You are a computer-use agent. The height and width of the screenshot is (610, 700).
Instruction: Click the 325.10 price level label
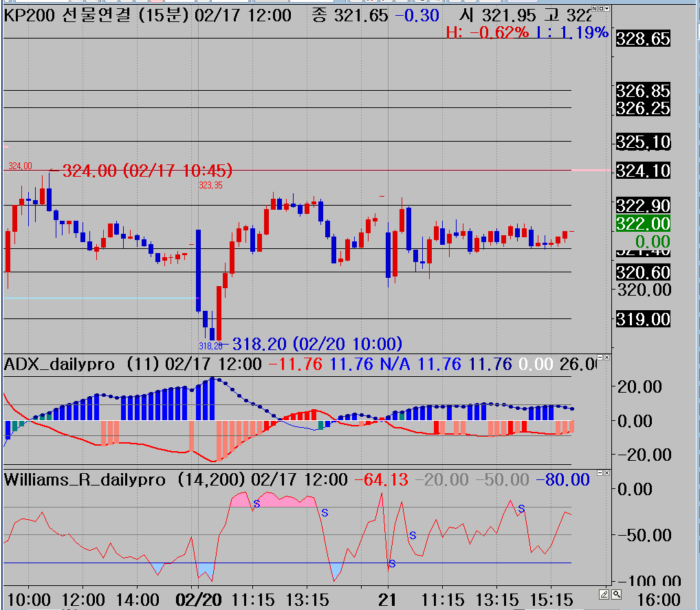[x=644, y=142]
